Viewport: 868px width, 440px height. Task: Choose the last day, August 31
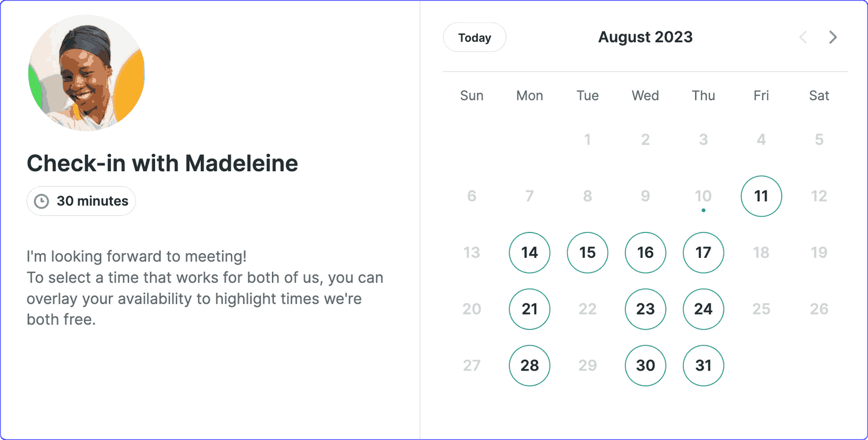(x=703, y=365)
